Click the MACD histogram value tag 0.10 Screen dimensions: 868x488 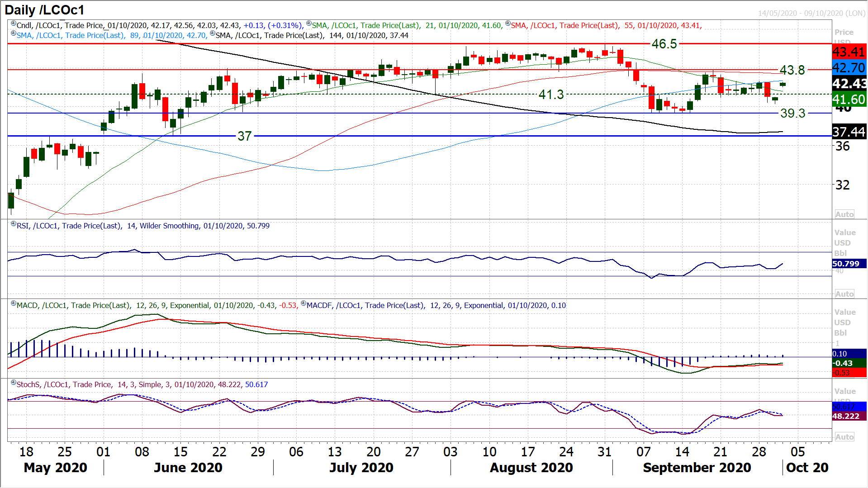coord(849,354)
